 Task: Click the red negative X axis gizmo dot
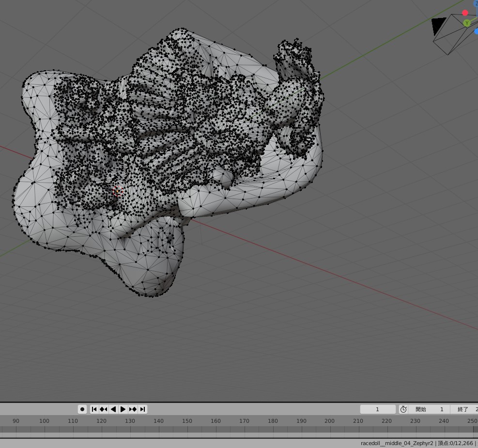465,13
